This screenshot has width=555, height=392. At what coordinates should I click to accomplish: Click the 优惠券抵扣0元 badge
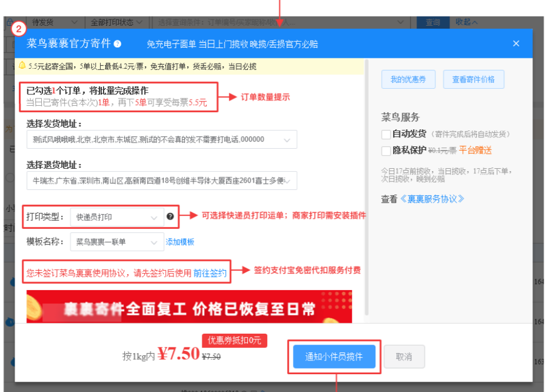coord(235,340)
